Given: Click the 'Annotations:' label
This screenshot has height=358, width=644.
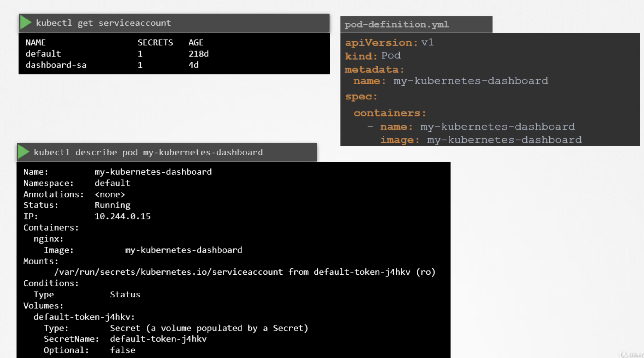Looking at the screenshot, I should coord(53,194).
